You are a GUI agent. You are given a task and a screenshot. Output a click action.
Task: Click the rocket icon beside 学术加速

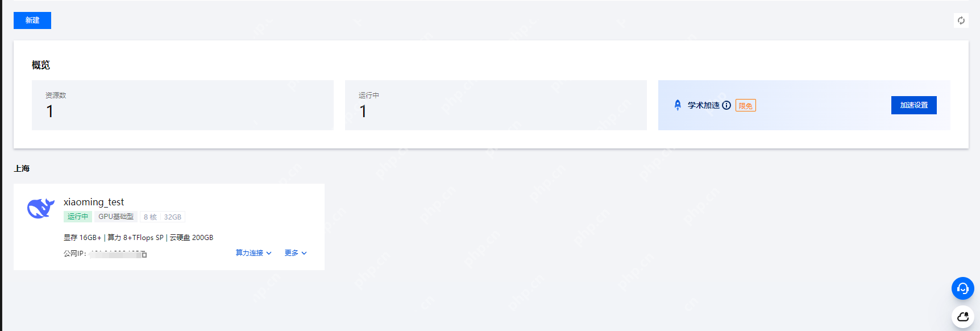678,105
